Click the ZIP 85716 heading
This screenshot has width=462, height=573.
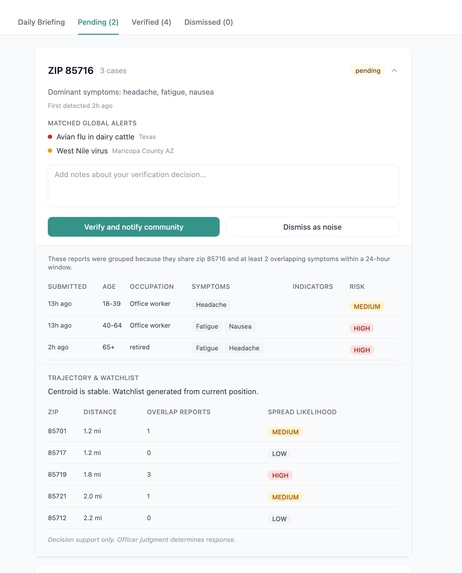click(x=71, y=71)
